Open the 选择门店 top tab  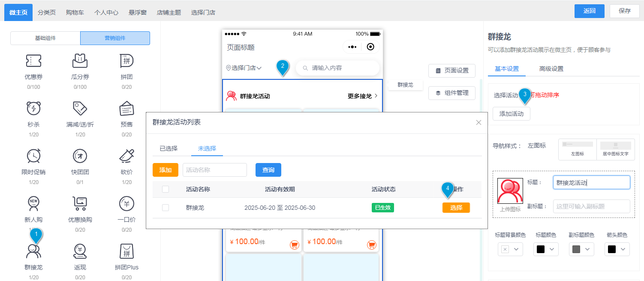203,12
